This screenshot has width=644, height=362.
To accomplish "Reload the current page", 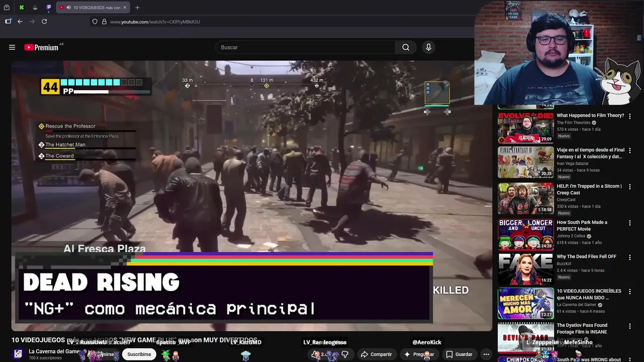I will click(44, 22).
